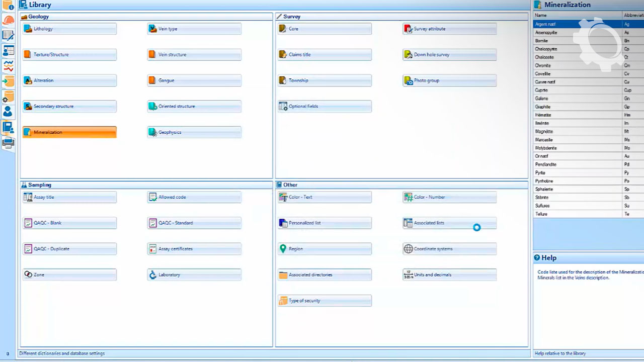
Task: Click the database import arrow sidebar icon
Action: [x=8, y=81]
